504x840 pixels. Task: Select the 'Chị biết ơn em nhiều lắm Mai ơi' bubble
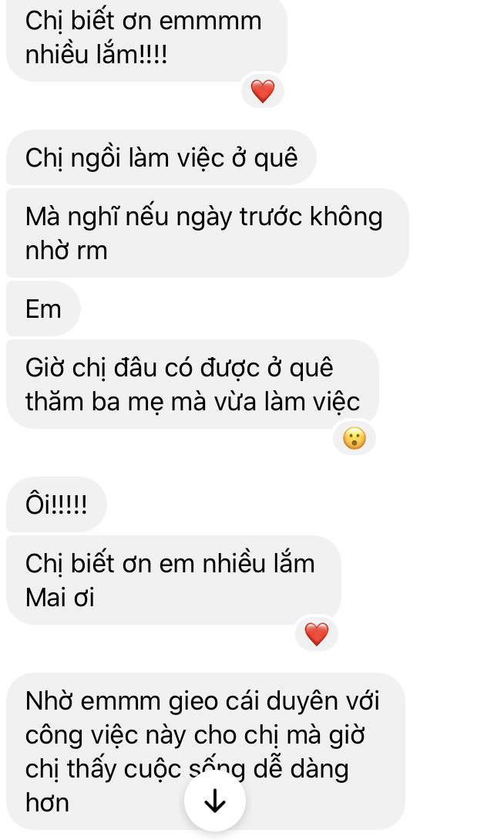coord(173,579)
